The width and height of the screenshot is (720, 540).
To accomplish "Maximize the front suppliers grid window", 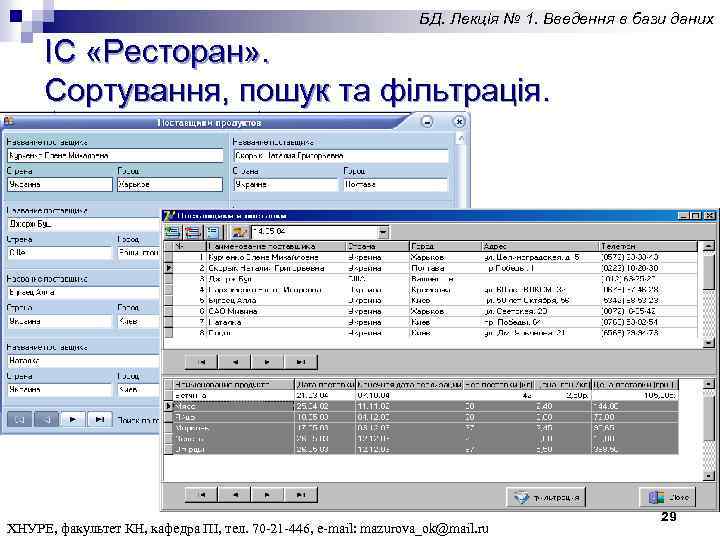I will (x=696, y=215).
